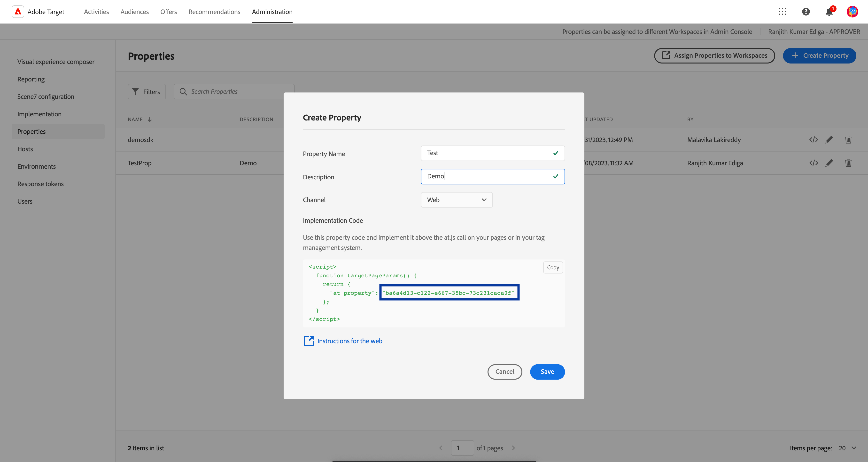
Task: View implementation code icon for demosdk
Action: tap(814, 140)
